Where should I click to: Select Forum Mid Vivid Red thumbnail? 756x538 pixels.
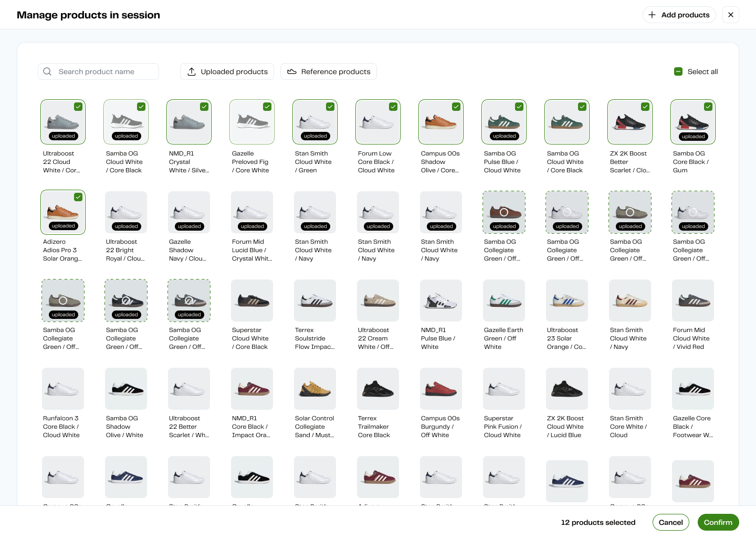pyautogui.click(x=693, y=301)
